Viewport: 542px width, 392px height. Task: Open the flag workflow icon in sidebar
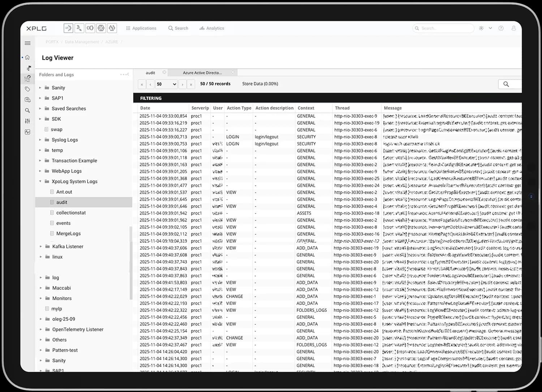pyautogui.click(x=29, y=68)
